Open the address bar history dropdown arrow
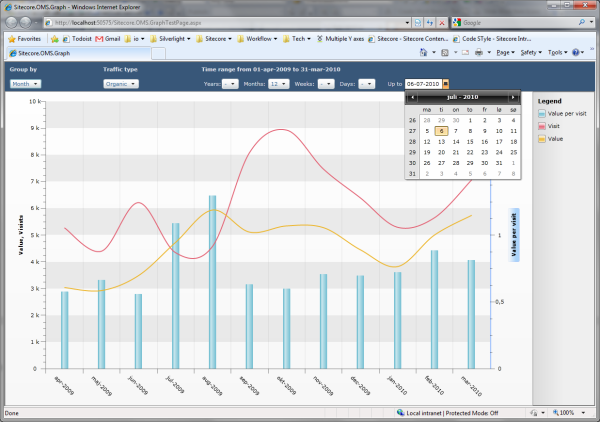The width and height of the screenshot is (600, 422). tap(407, 23)
